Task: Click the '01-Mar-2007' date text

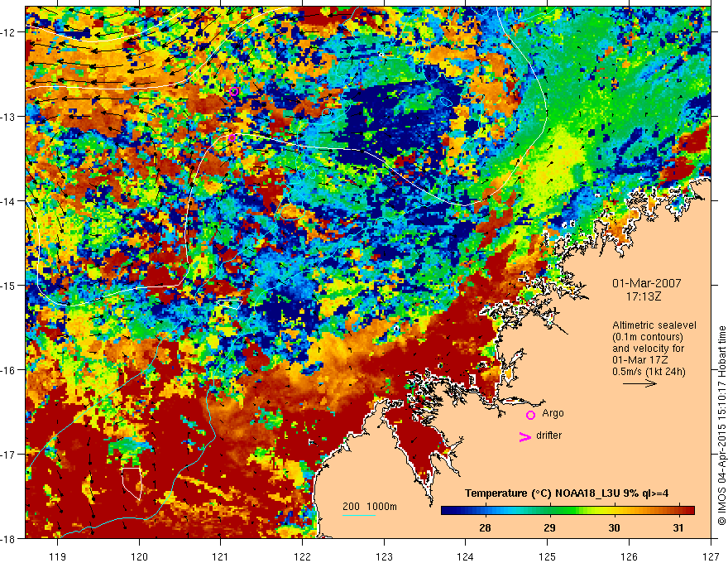Action: pyautogui.click(x=647, y=283)
